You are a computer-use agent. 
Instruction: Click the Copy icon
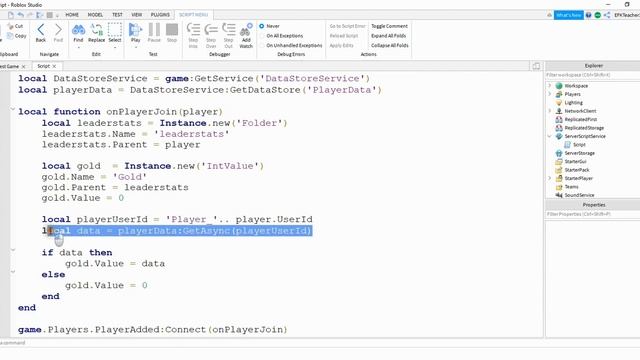pos(10,36)
